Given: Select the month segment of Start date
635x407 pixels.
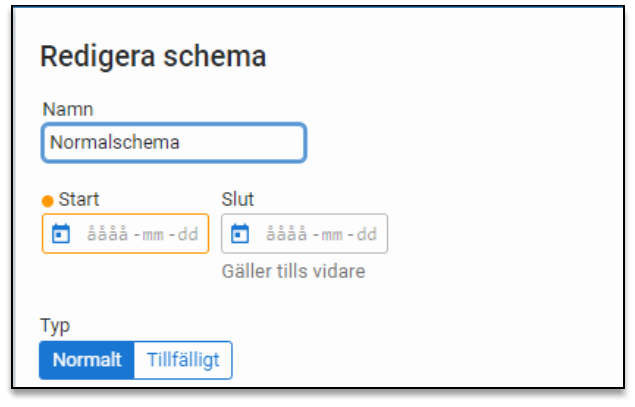Looking at the screenshot, I should [x=153, y=235].
